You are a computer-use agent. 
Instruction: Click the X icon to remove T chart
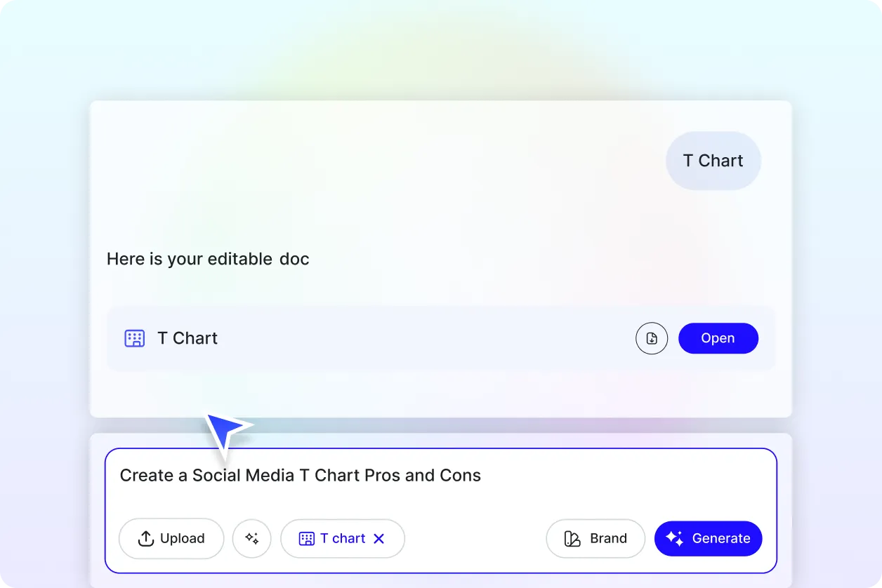click(379, 538)
